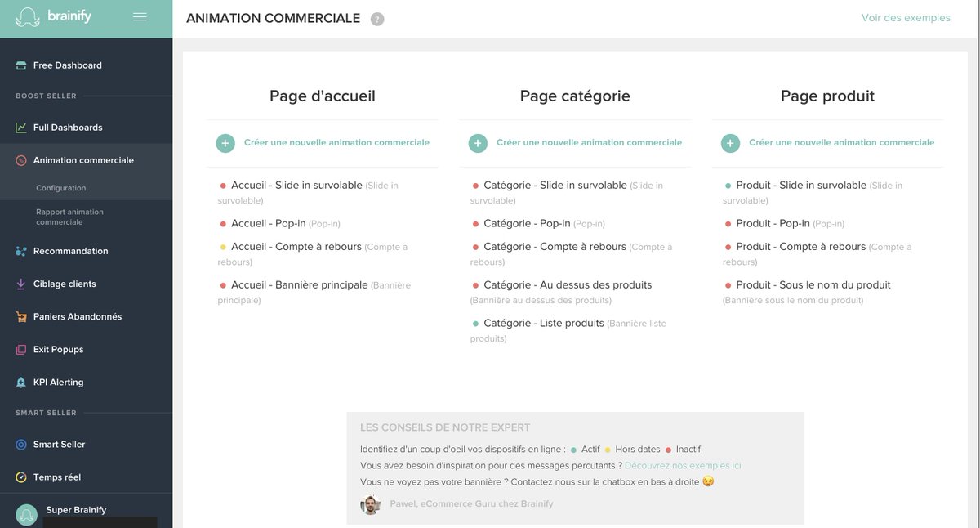Click Découvrez nos exemples ici link
980x528 pixels.
coord(683,466)
